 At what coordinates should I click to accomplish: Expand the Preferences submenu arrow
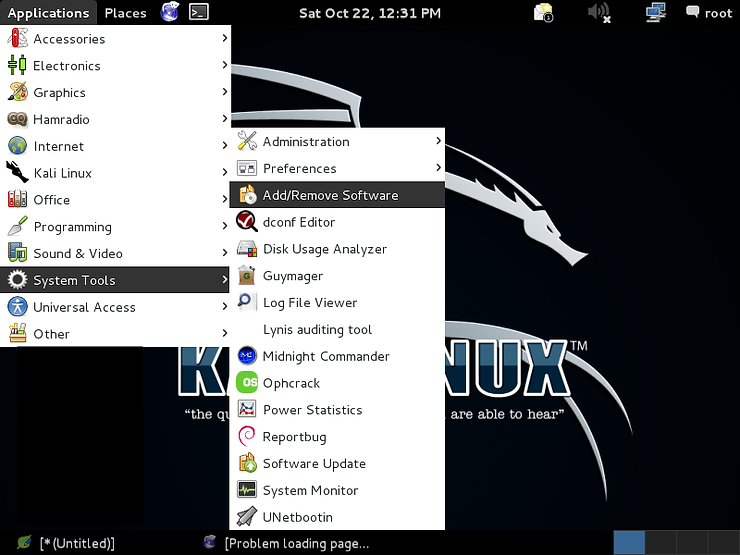pyautogui.click(x=438, y=168)
